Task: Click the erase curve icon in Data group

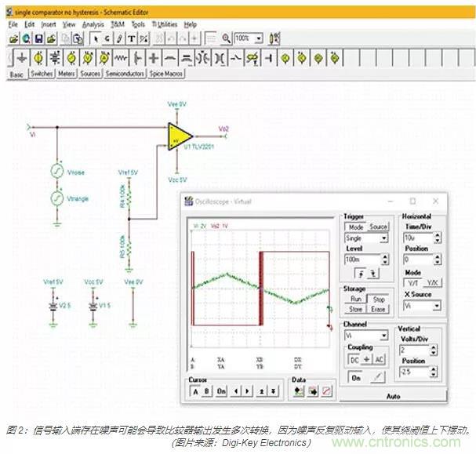Action: 327,390
